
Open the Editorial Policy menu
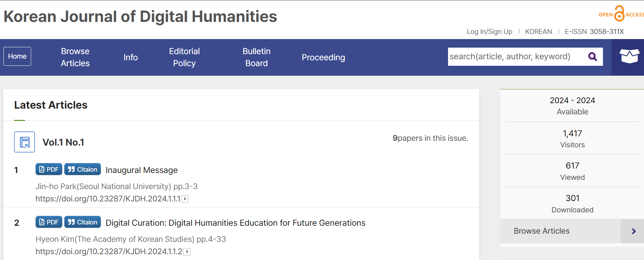tap(184, 57)
